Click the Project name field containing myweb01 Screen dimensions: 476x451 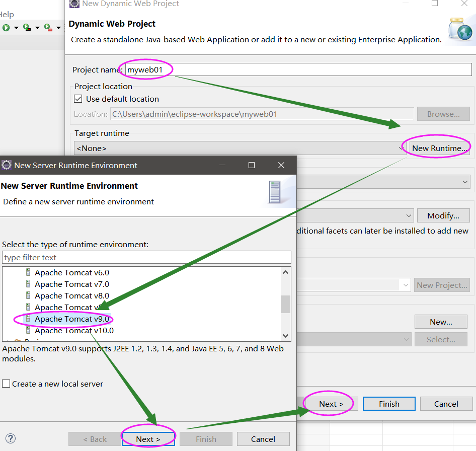click(298, 69)
